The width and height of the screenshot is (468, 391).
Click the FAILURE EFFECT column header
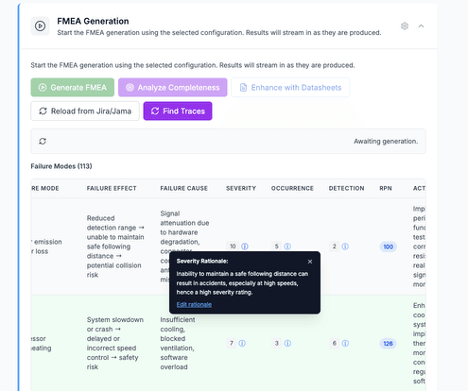(x=112, y=188)
